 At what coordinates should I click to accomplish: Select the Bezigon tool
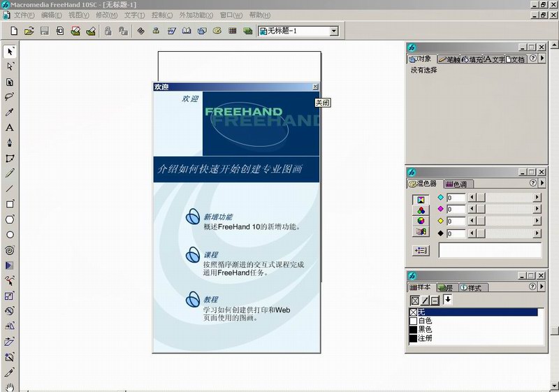point(10,158)
